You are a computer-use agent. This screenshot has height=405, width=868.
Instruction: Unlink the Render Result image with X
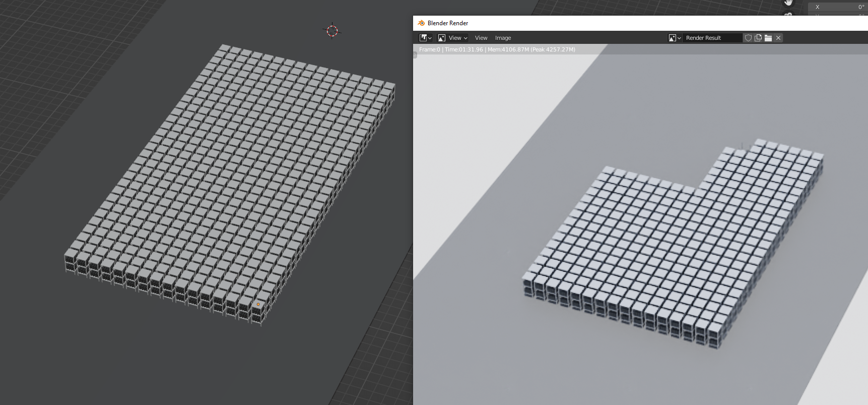pyautogui.click(x=778, y=38)
